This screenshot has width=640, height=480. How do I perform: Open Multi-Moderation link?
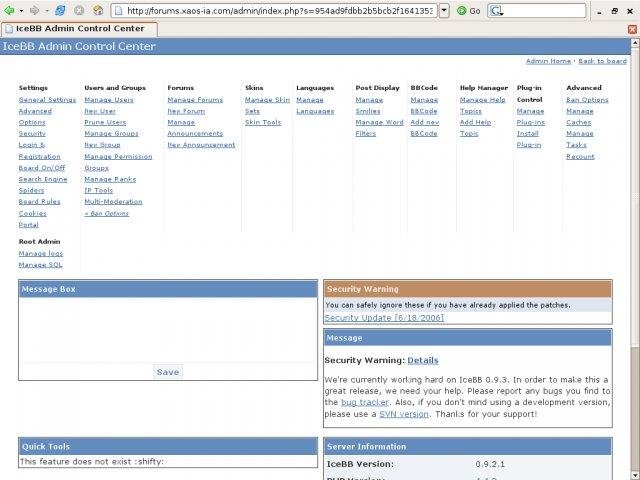point(113,202)
